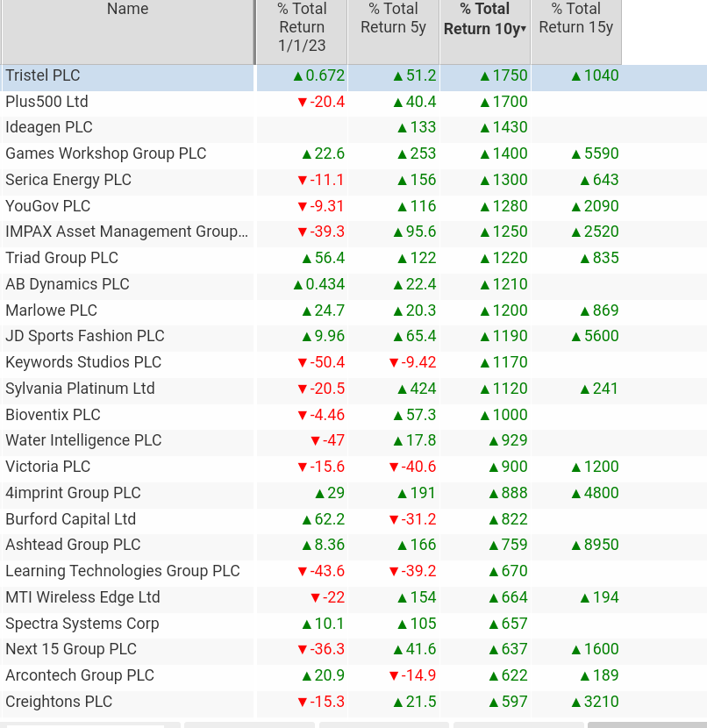The height and width of the screenshot is (728, 707).
Task: Open Bioventix PLC
Action: tap(53, 415)
